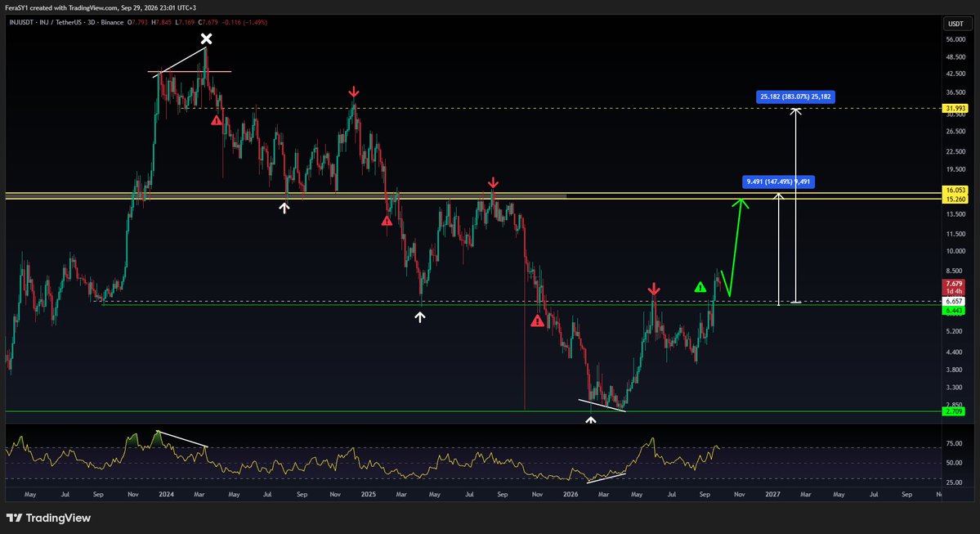This screenshot has height=534, width=980.
Task: Open the USDT currency selector
Action: click(x=955, y=24)
